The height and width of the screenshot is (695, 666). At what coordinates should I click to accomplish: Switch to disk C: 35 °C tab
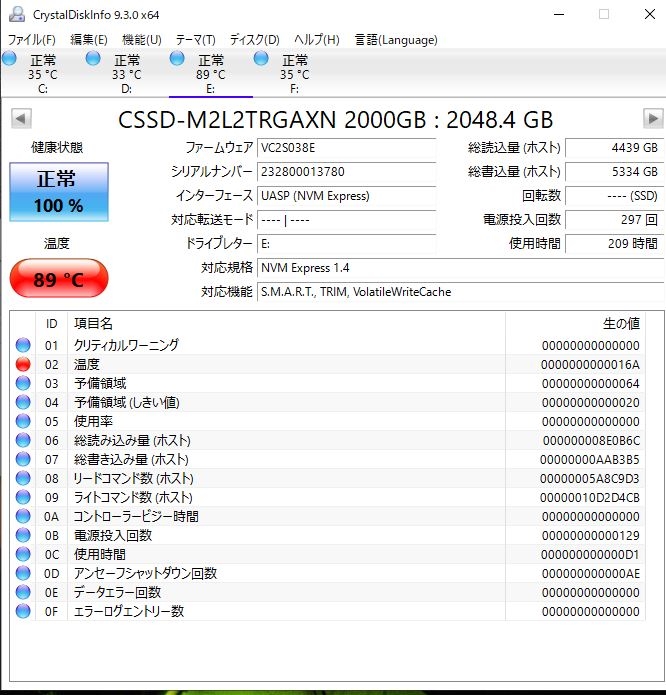pos(43,74)
